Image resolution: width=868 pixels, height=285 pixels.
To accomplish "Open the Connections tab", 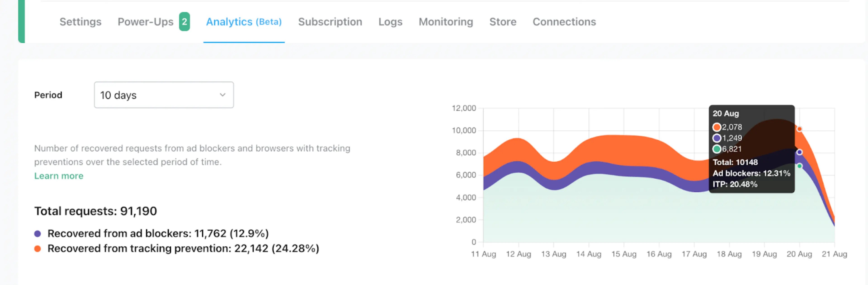I will pos(564,21).
